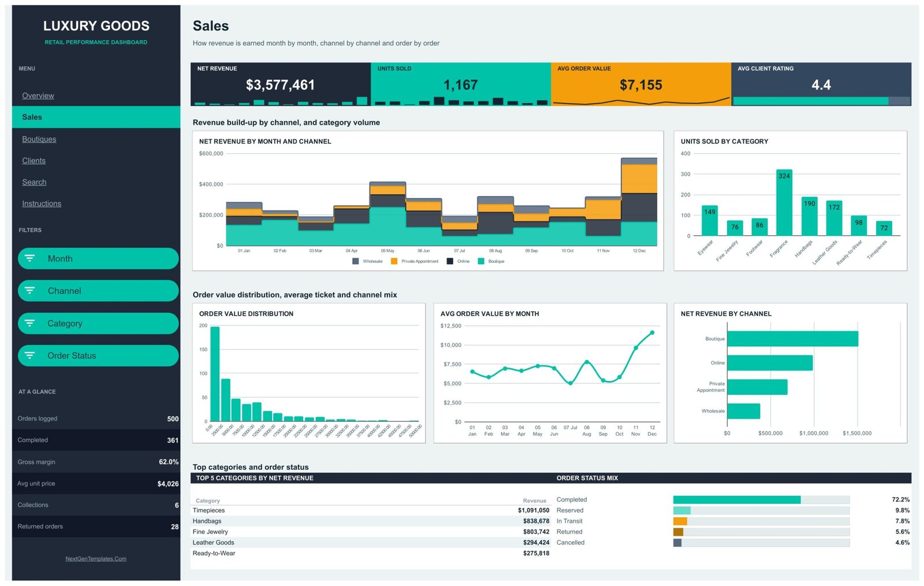Click the Wholesale bar in channel chart

click(x=743, y=411)
